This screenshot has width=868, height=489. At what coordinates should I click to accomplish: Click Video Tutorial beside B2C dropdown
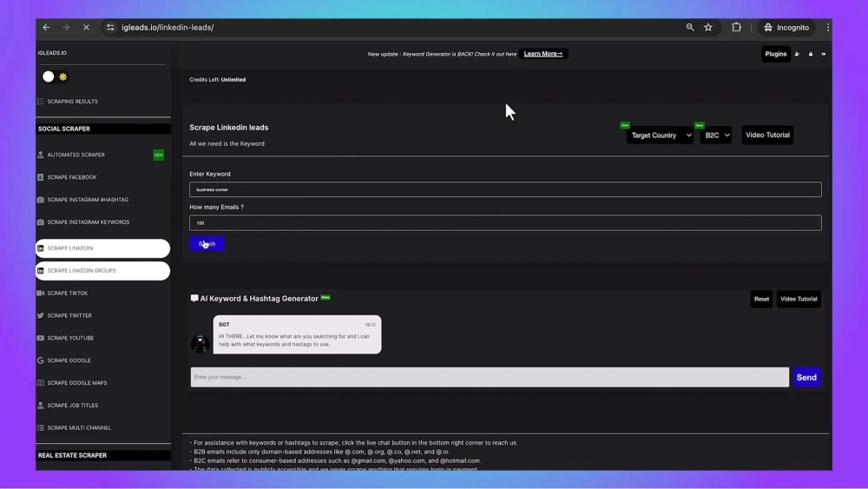click(767, 135)
